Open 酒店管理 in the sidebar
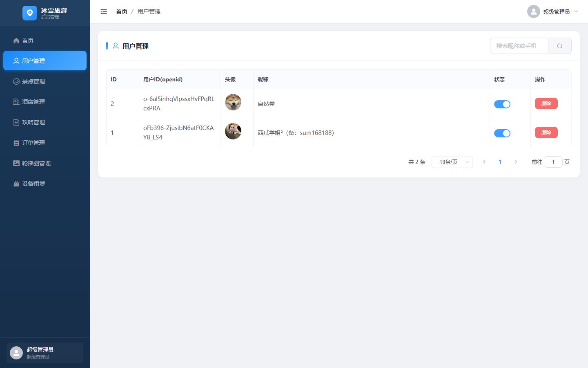 [45, 102]
